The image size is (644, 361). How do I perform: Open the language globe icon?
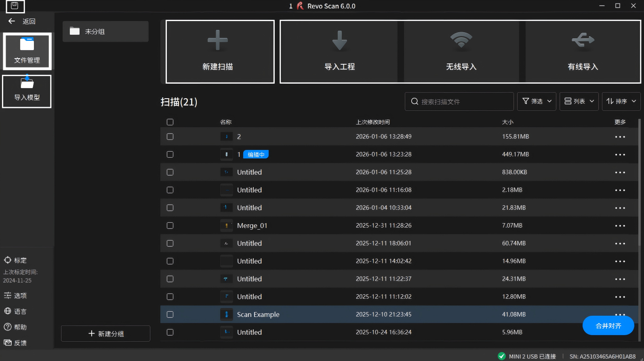point(8,311)
